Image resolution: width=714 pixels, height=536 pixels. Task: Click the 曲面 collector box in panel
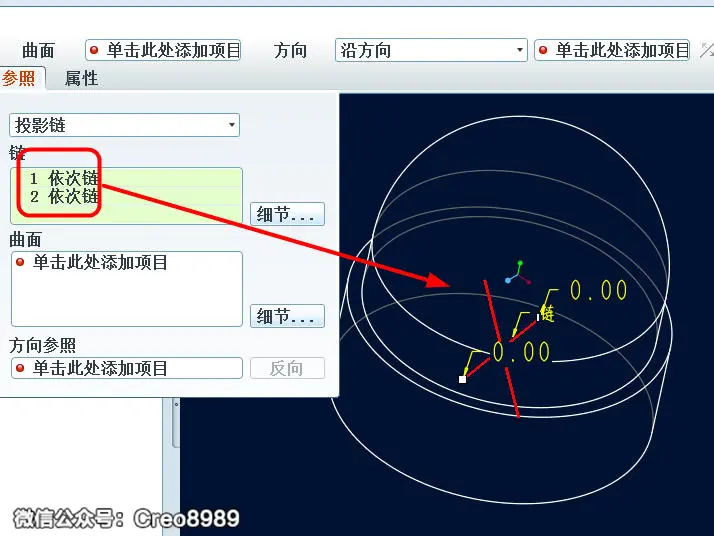127,289
